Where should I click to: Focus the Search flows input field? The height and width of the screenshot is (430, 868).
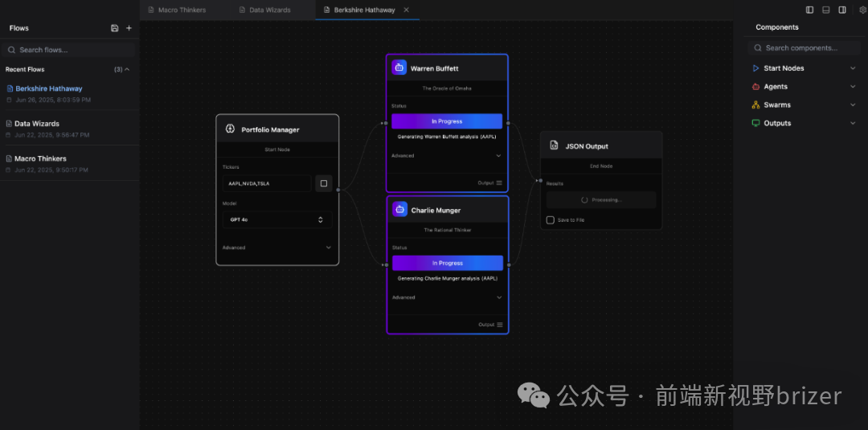click(68, 50)
